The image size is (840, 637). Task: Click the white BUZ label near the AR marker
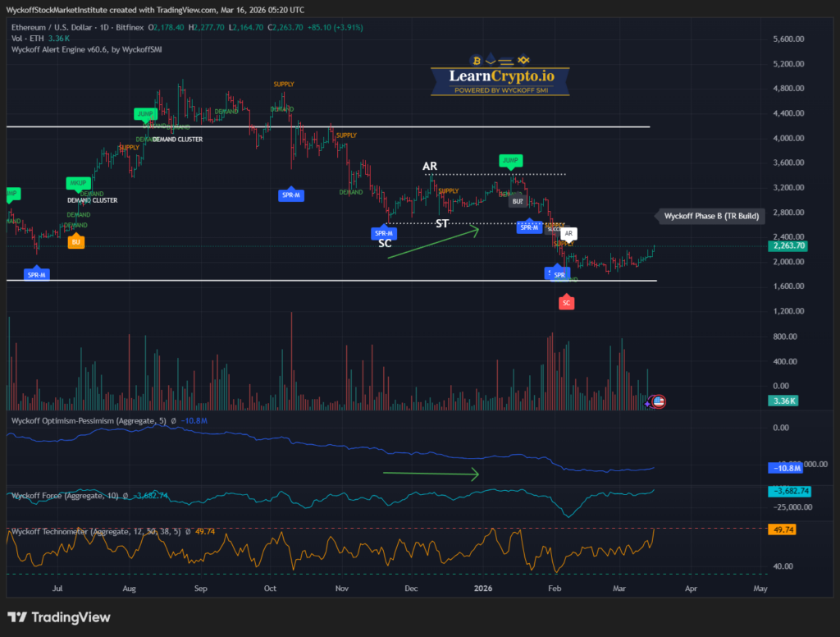click(x=517, y=199)
